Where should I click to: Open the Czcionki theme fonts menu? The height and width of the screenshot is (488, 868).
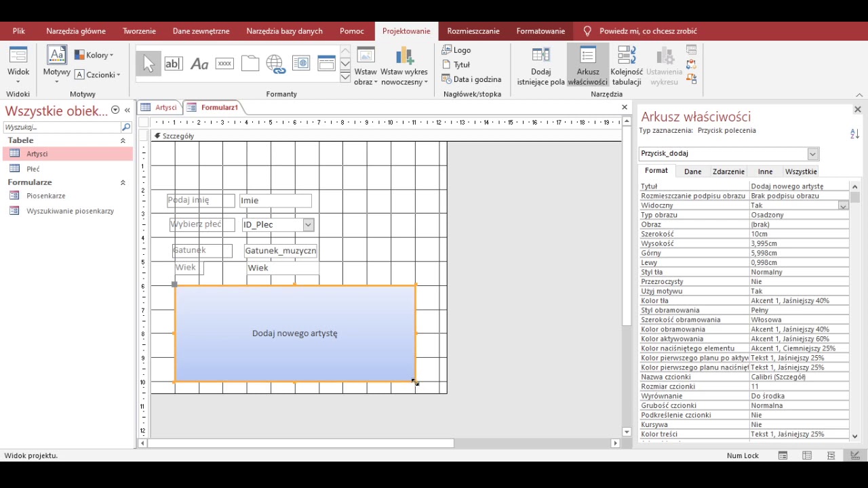pyautogui.click(x=97, y=75)
